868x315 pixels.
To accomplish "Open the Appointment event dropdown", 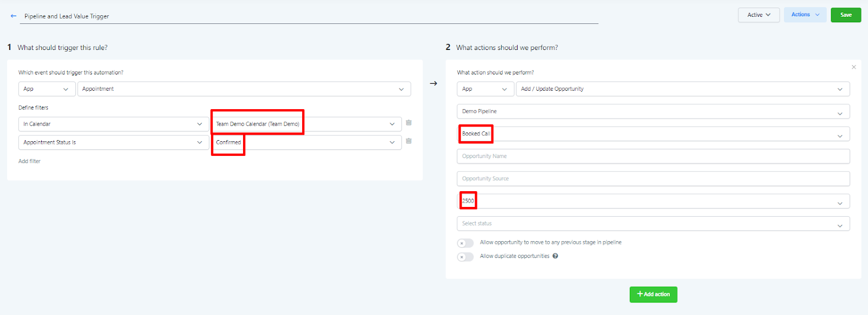I will (244, 89).
